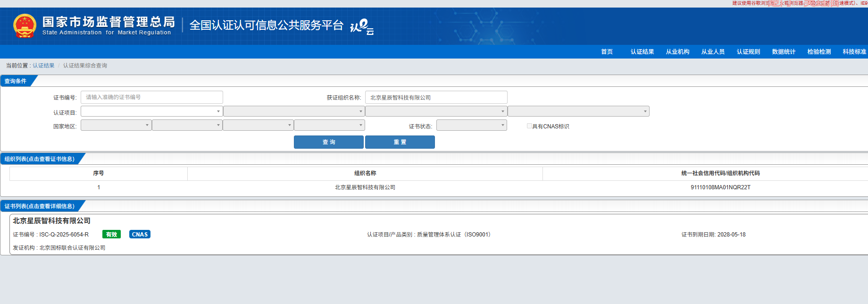The width and height of the screenshot is (868, 304).
Task: Open 科技标准 navigation menu
Action: pyautogui.click(x=854, y=52)
